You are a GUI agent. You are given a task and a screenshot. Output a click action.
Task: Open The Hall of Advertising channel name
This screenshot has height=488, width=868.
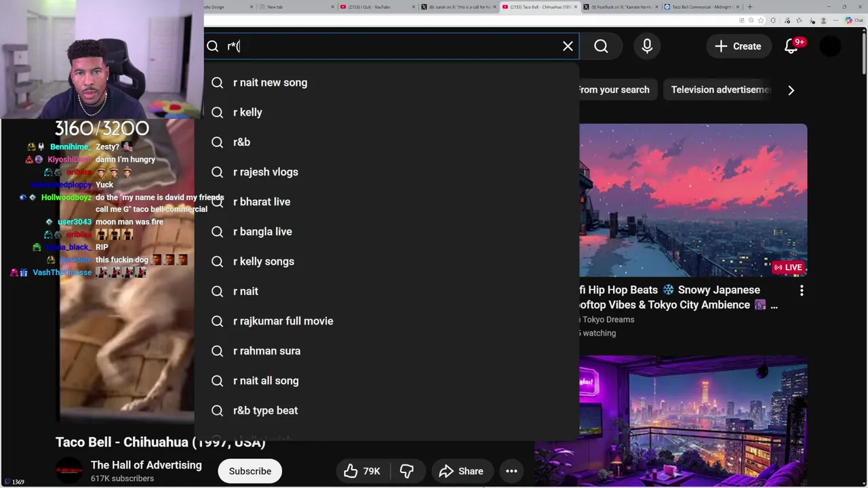click(146, 465)
